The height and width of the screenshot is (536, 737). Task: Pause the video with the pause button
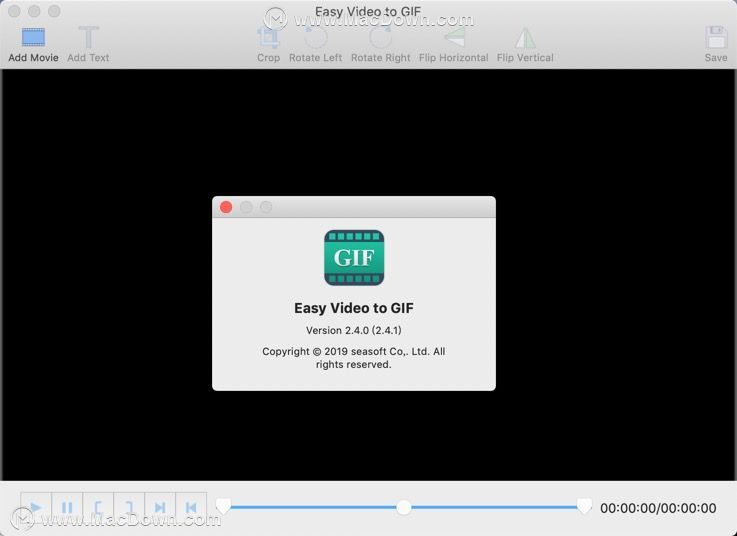click(67, 507)
